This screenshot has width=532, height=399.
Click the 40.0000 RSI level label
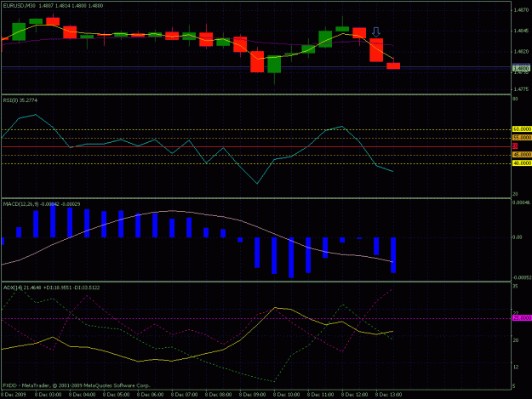[x=522, y=163]
